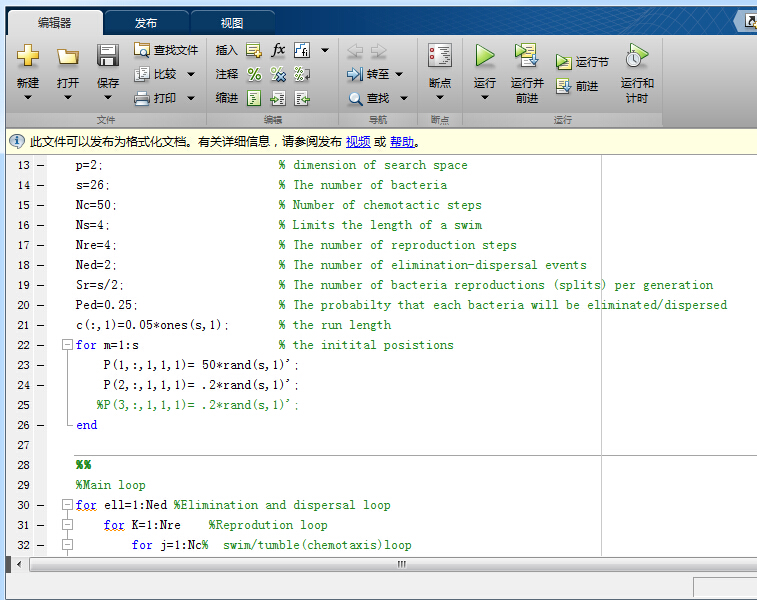Open a file with the folder icon
The height and width of the screenshot is (600, 757).
click(x=68, y=56)
